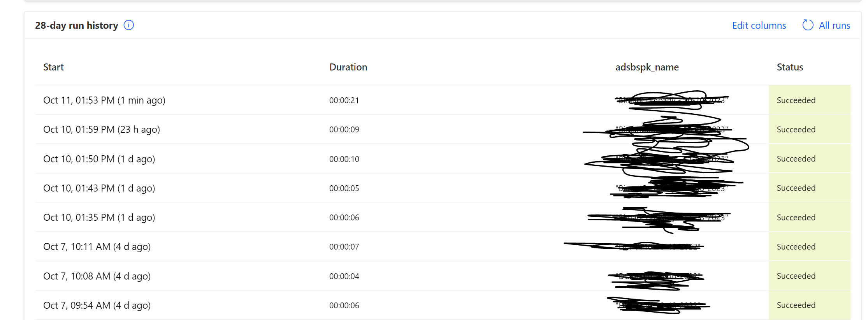Click the 00:00:09 duration value
868x320 pixels.
344,130
